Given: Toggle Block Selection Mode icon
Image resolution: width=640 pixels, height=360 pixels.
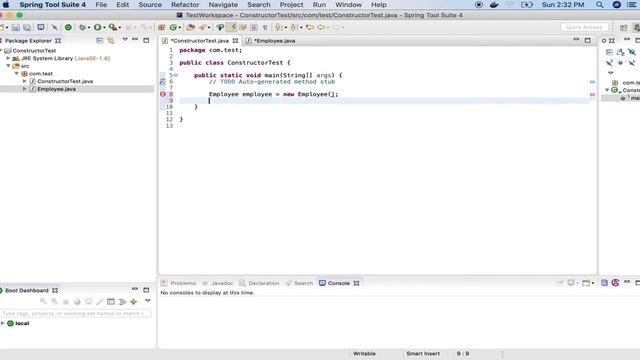Looking at the screenshot, I should click(253, 27).
